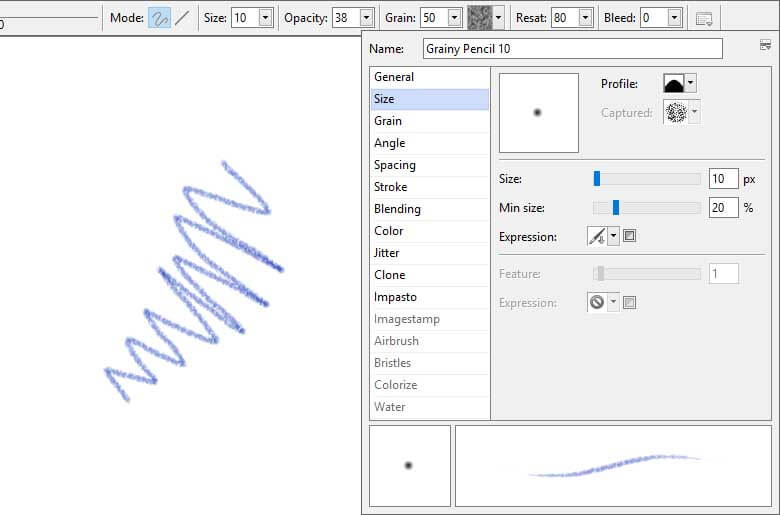Screen dimensions: 780x515
Task: Expand the Resat value dropdown
Action: (586, 18)
